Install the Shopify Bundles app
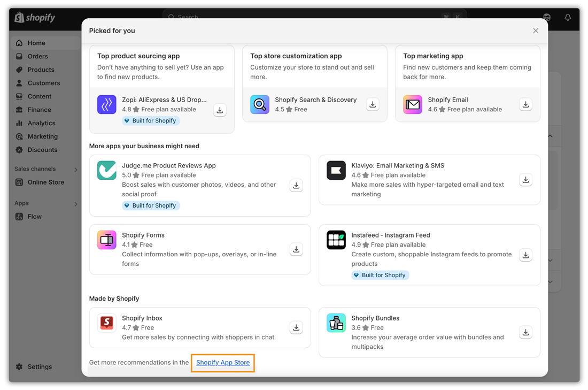 click(x=526, y=332)
